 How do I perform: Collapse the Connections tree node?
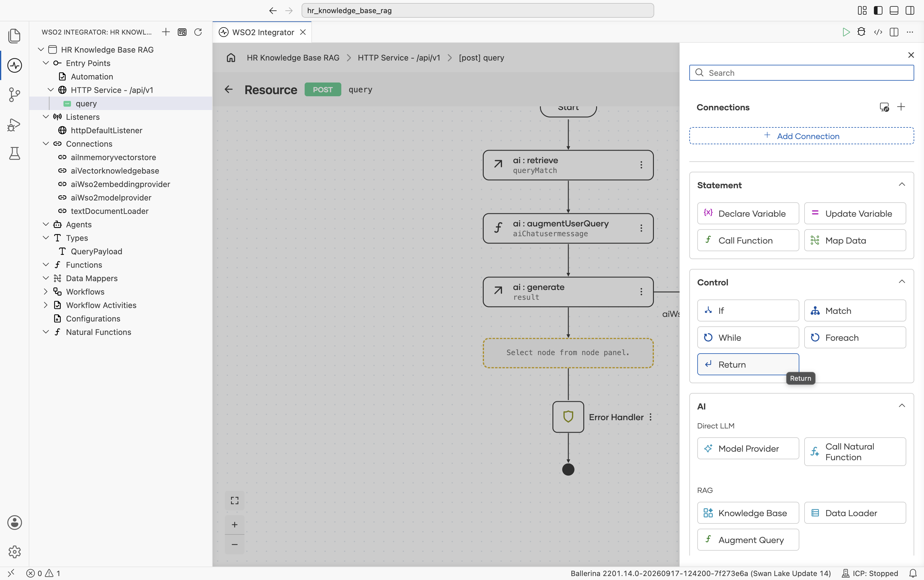[46, 143]
